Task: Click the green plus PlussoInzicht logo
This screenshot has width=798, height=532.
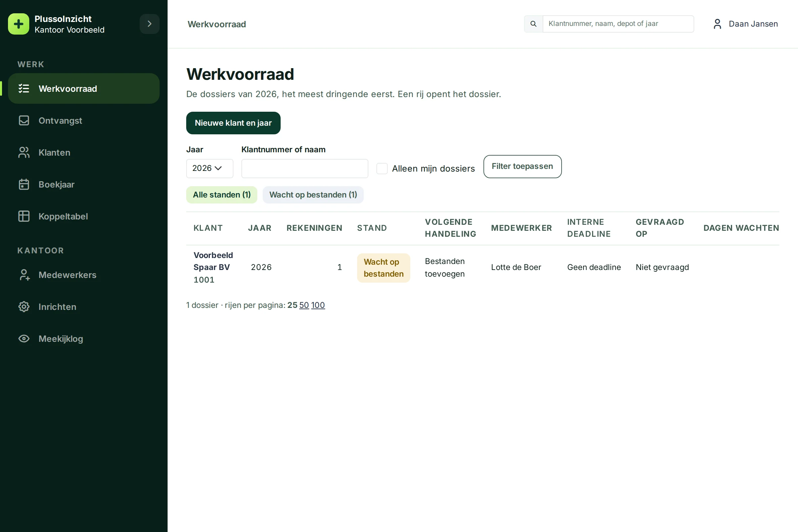Action: (x=19, y=24)
